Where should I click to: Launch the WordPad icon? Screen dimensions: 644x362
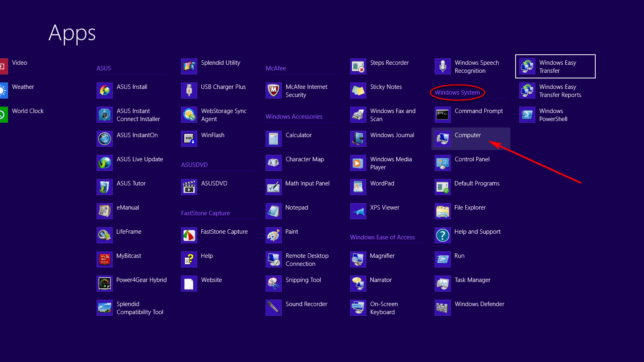(x=358, y=187)
